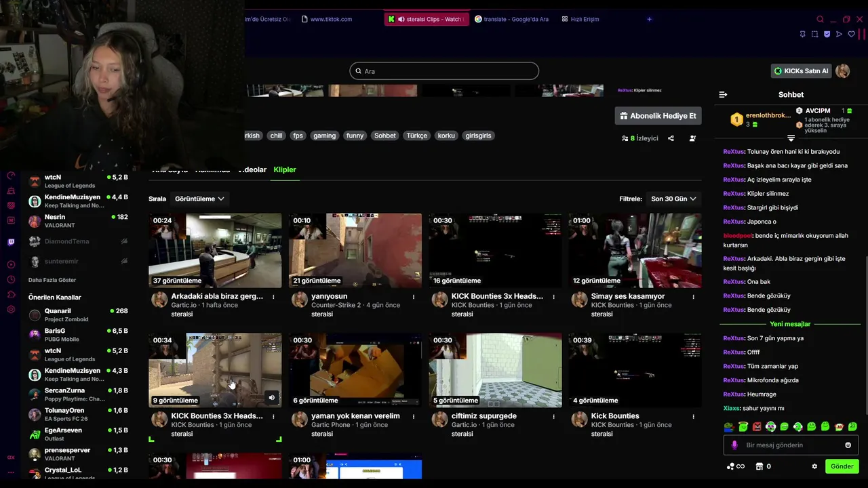The height and width of the screenshot is (488, 868).
Task: Click the 'gaming' tag chip
Action: tap(324, 136)
